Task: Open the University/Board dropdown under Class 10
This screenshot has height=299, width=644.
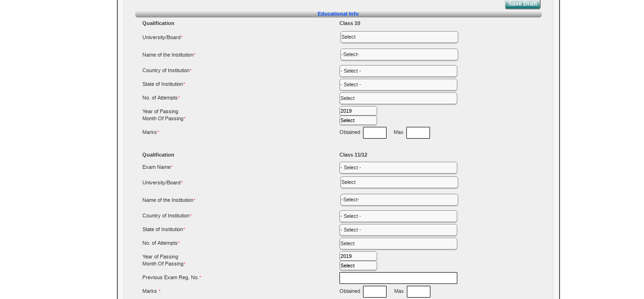Action: 399,37
